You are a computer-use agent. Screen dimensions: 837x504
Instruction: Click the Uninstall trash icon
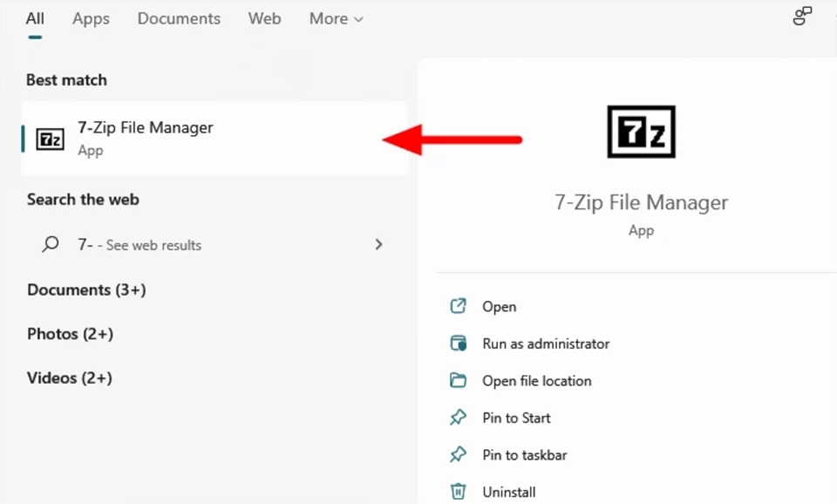(458, 491)
